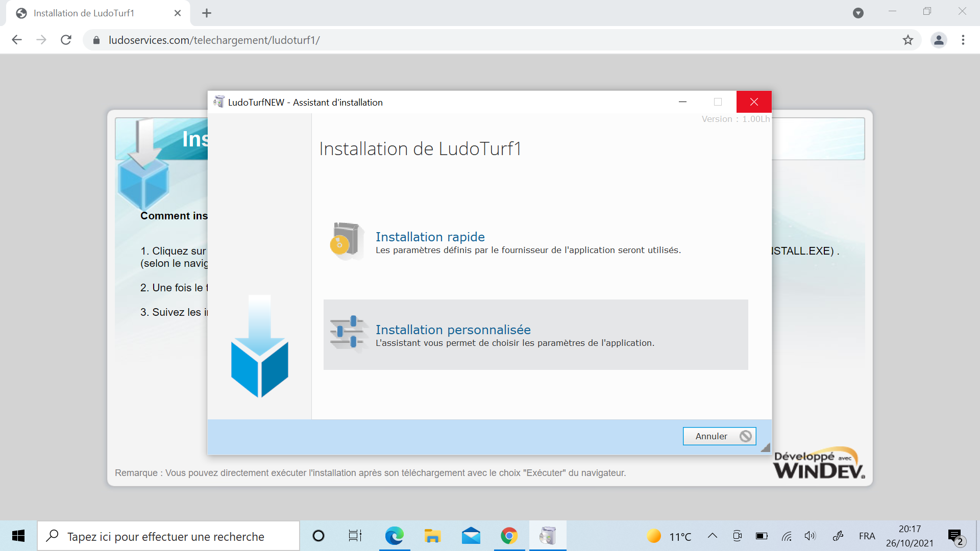Open weather widget showing 11°C
980x551 pixels.
coord(669,536)
